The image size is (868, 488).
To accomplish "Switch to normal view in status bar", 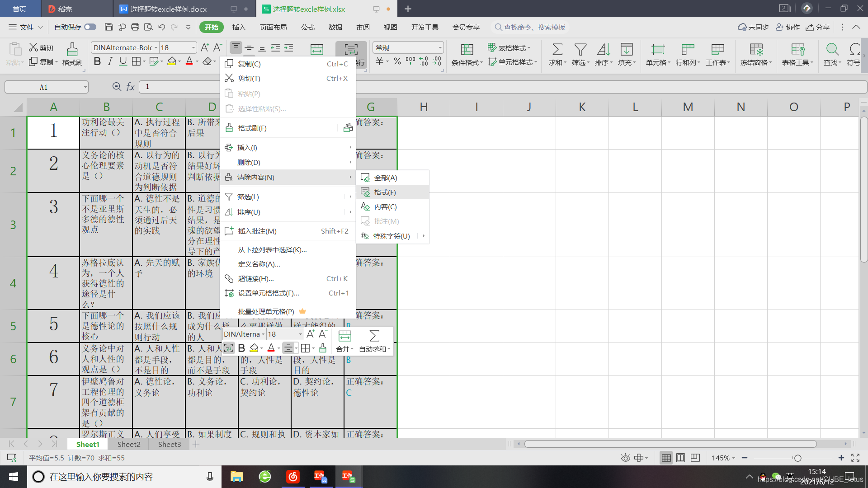I will pyautogui.click(x=666, y=458).
